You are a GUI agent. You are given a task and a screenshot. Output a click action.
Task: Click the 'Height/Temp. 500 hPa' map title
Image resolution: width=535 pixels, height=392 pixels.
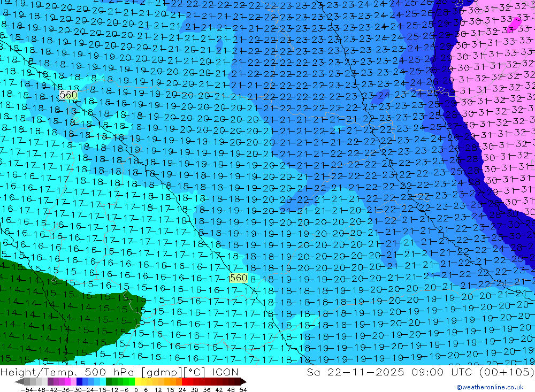pos(68,372)
